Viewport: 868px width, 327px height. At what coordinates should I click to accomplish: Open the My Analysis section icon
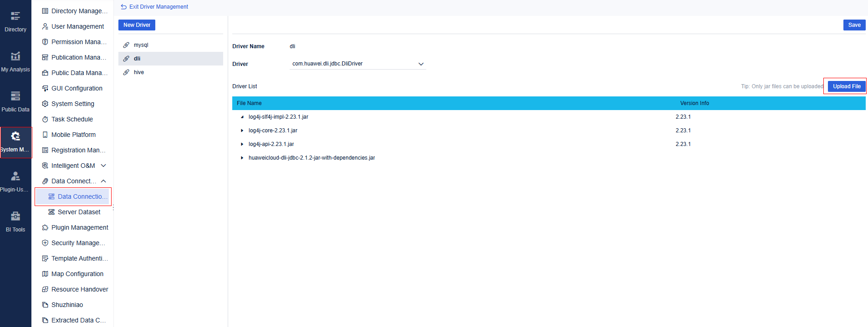click(x=15, y=56)
